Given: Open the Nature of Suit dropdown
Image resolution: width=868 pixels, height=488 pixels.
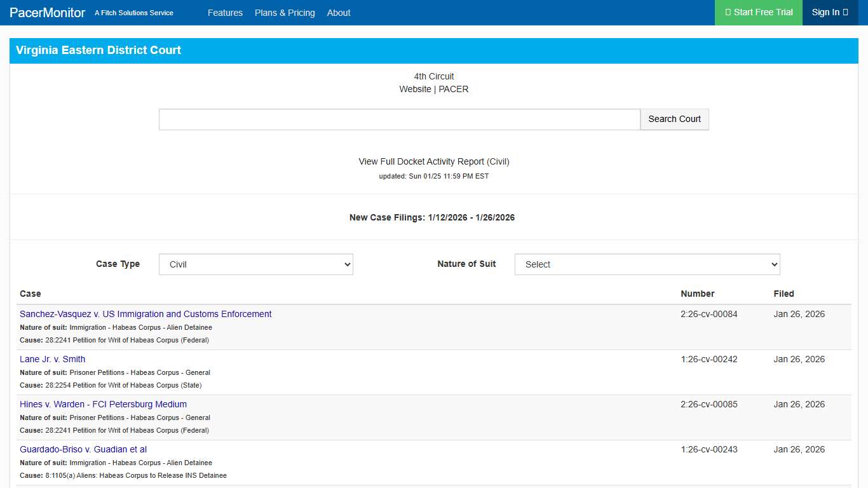Looking at the screenshot, I should [647, 264].
